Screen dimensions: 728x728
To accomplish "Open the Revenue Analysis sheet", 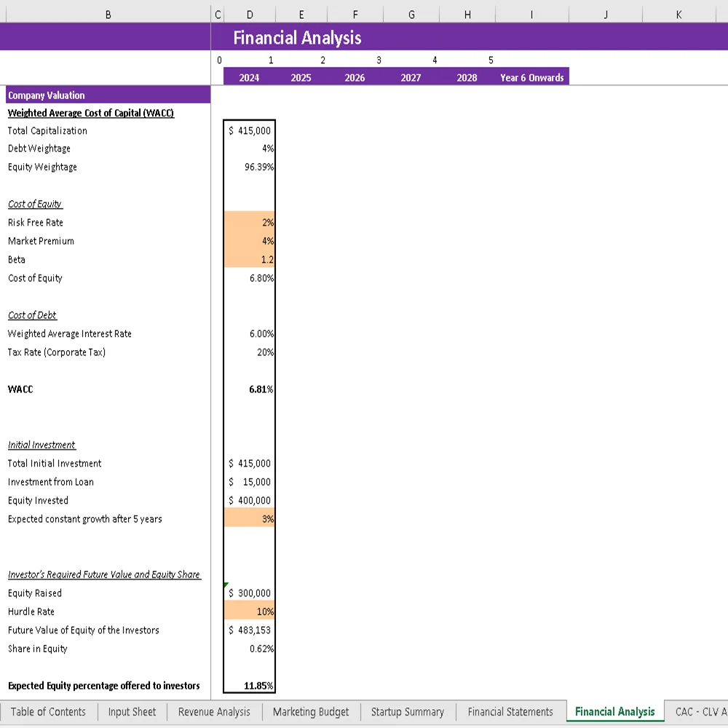I will click(x=213, y=712).
